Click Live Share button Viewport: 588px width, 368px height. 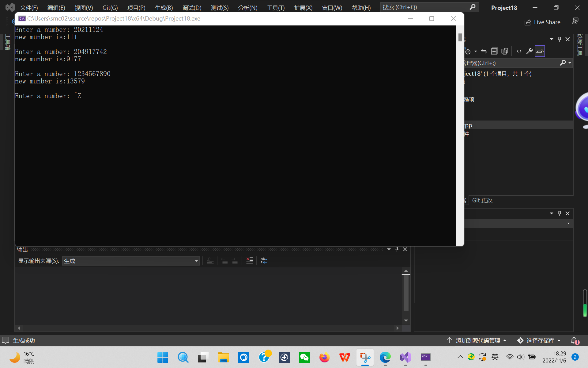click(x=542, y=22)
